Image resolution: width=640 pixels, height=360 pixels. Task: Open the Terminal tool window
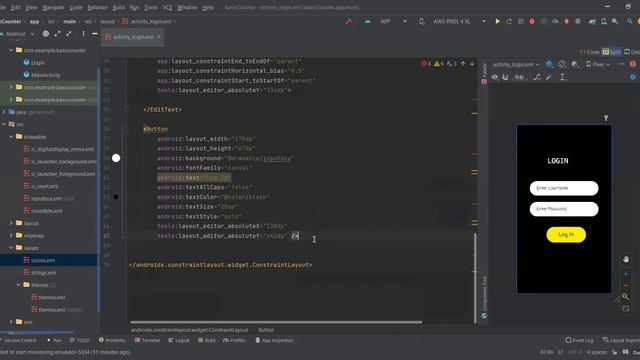click(147, 340)
